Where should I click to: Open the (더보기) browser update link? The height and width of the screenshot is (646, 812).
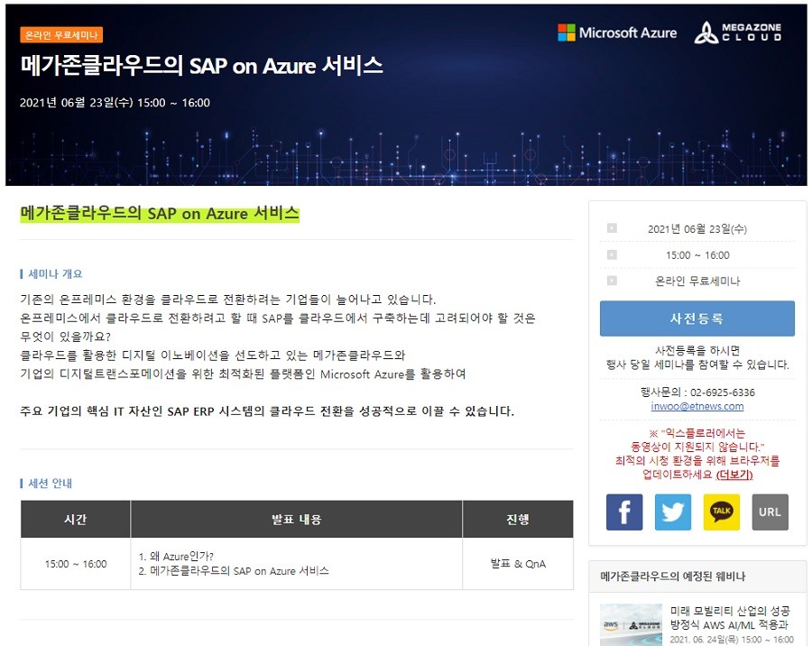(734, 474)
